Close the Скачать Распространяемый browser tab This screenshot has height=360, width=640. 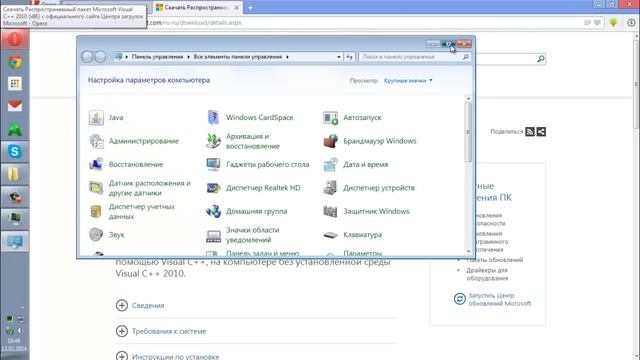(237, 7)
